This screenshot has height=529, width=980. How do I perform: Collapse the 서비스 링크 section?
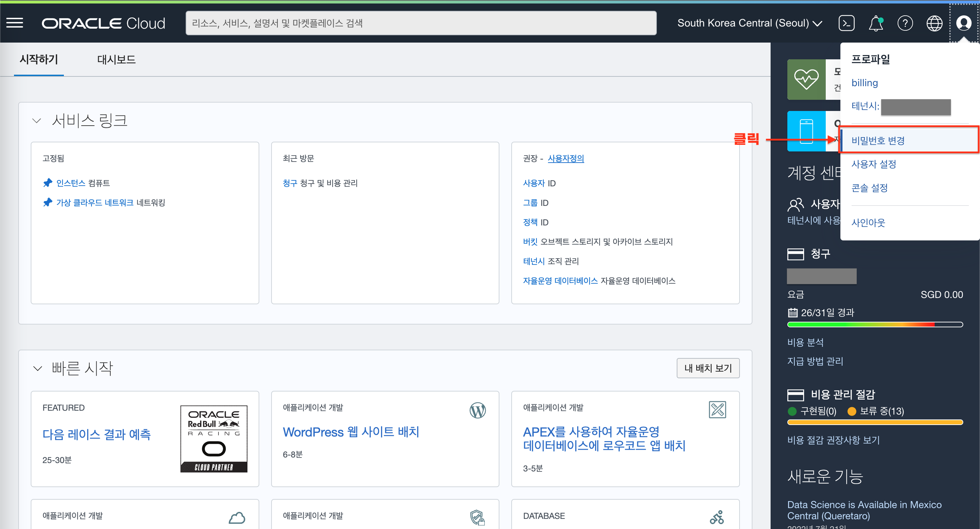click(37, 120)
